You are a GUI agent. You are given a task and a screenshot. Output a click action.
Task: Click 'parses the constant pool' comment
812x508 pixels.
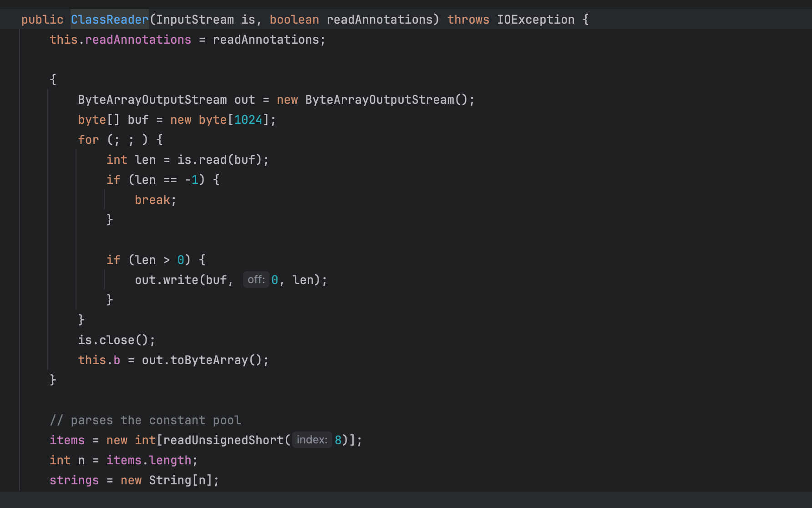(x=145, y=420)
